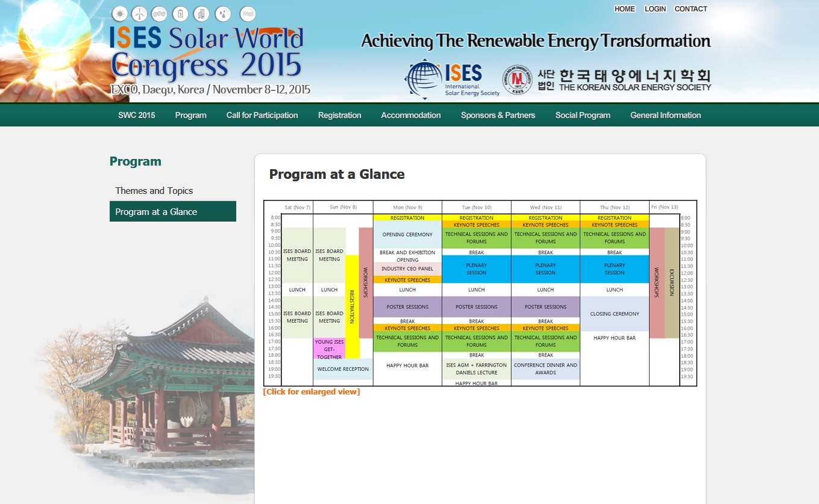Click the Korean Solar Energy Society emblem
This screenshot has width=819, height=504.
pos(517,80)
